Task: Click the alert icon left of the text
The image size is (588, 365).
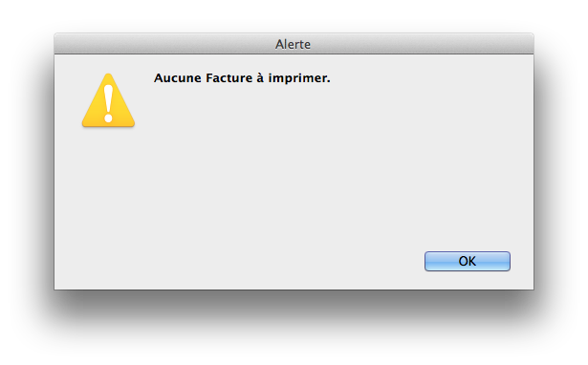Action: pos(108,100)
